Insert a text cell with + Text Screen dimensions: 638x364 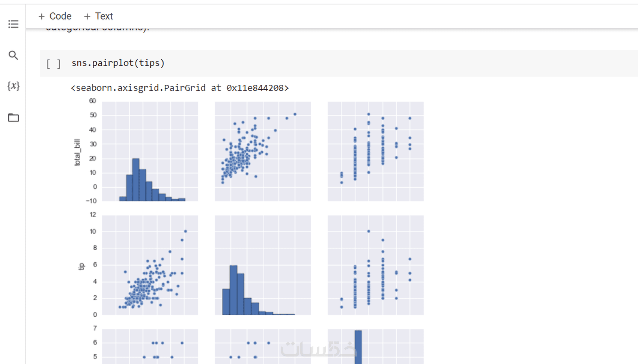(x=98, y=16)
